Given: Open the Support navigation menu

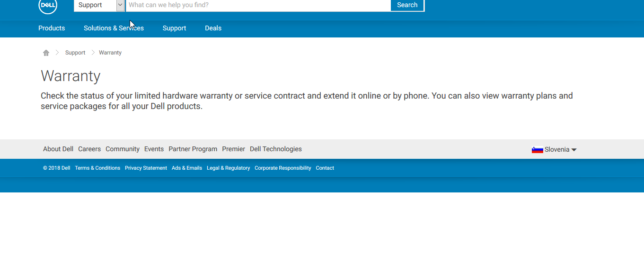Looking at the screenshot, I should 174,28.
